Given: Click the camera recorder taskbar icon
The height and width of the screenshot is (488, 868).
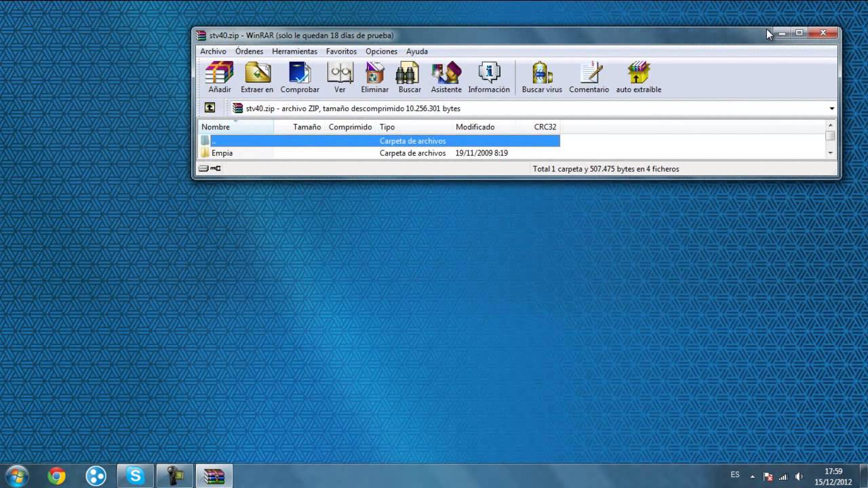Looking at the screenshot, I should [x=175, y=476].
